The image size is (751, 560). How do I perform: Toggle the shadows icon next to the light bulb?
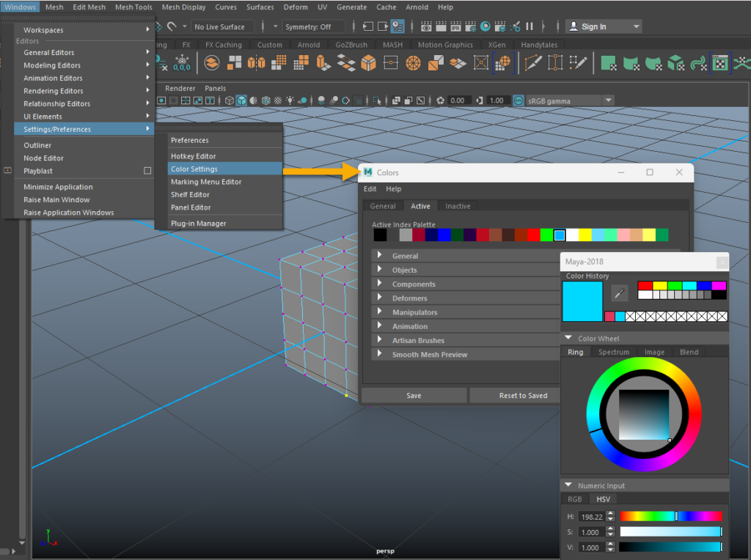click(x=302, y=100)
